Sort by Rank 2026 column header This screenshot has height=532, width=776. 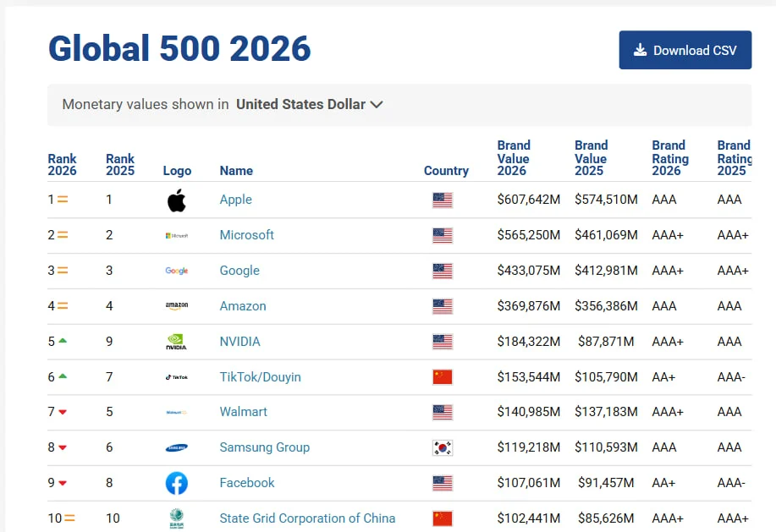pyautogui.click(x=62, y=164)
